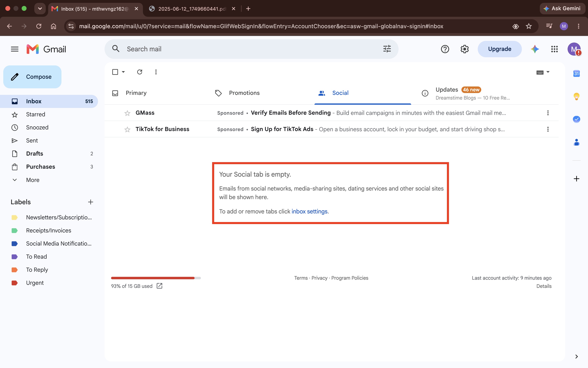Get add-ons plus icon in side panel
Viewport: 588px width, 368px height.
point(576,179)
